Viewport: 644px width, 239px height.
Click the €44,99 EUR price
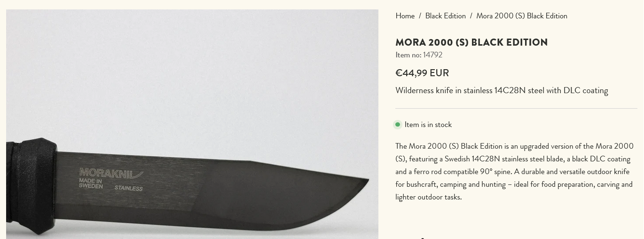pos(422,73)
